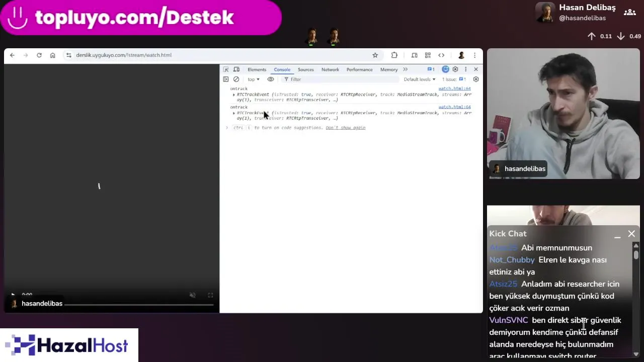The height and width of the screenshot is (362, 644).
Task: Expand the second RTCTrackEvent object
Action: pyautogui.click(x=233, y=113)
